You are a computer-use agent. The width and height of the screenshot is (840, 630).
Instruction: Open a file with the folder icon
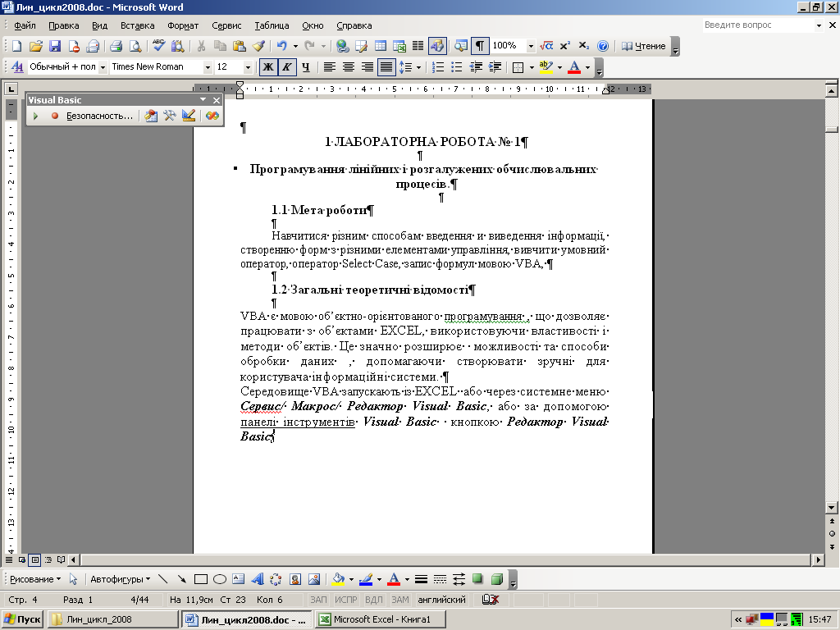35,47
